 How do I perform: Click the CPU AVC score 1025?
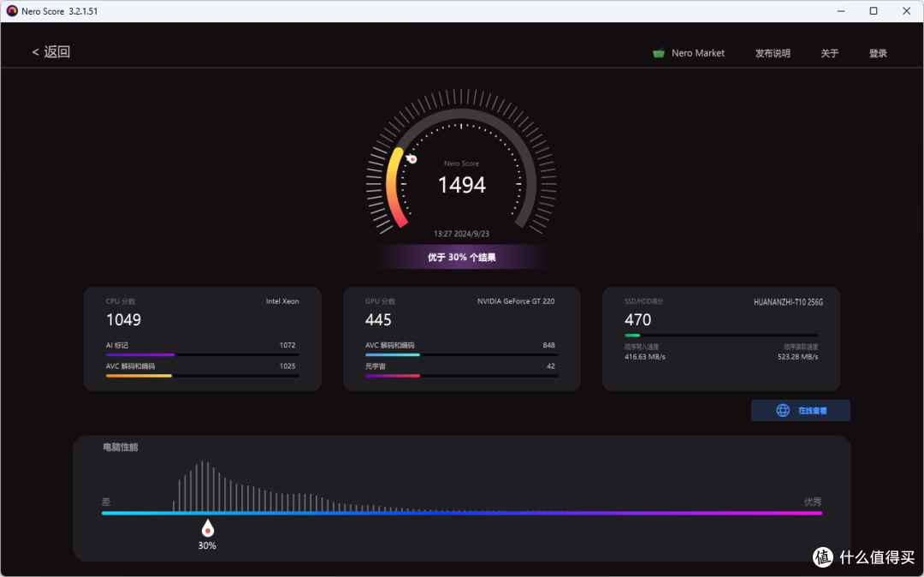pyautogui.click(x=287, y=366)
